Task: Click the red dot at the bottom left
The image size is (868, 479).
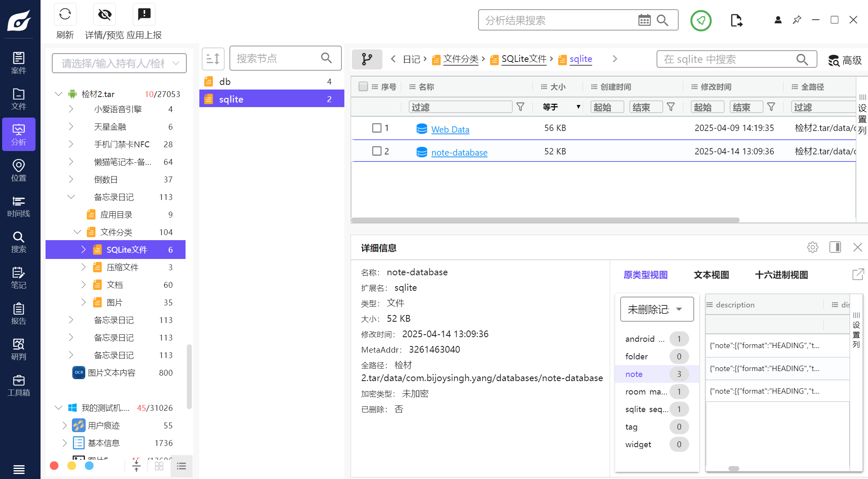Action: pyautogui.click(x=54, y=465)
